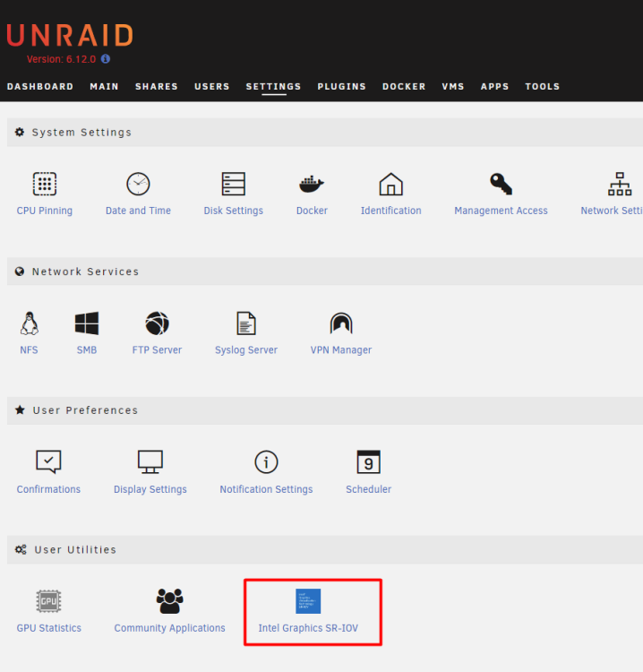Click the Disk Settings link text
The image size is (643, 672).
(234, 211)
